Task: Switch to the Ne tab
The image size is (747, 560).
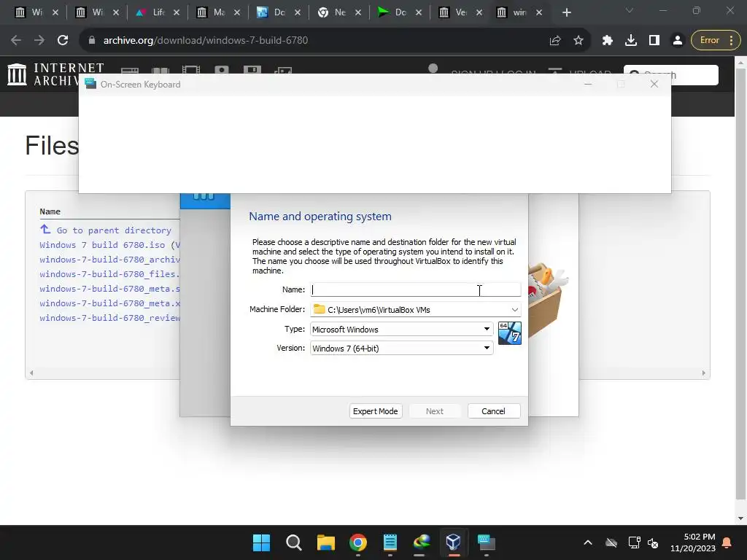Action: point(338,13)
